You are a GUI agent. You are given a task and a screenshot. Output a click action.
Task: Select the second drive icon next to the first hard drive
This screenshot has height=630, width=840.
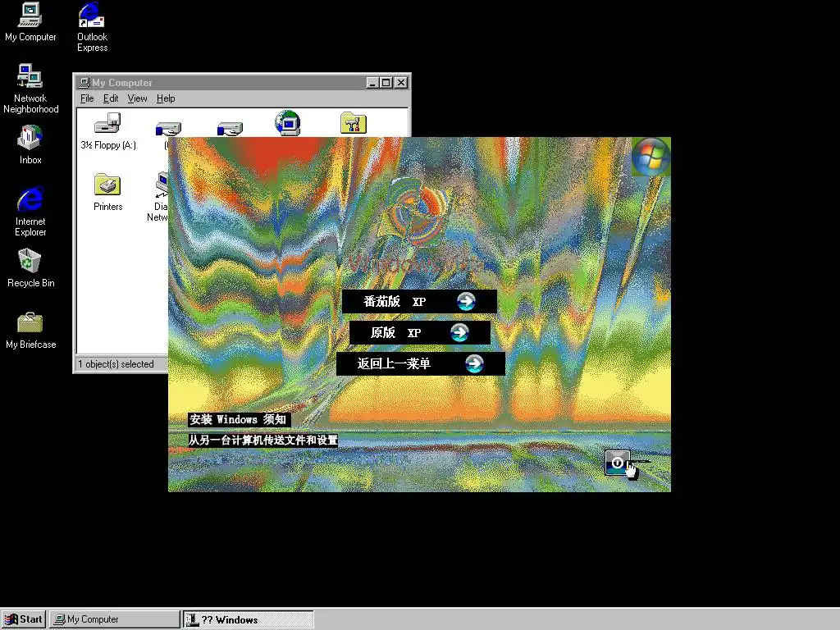point(230,129)
